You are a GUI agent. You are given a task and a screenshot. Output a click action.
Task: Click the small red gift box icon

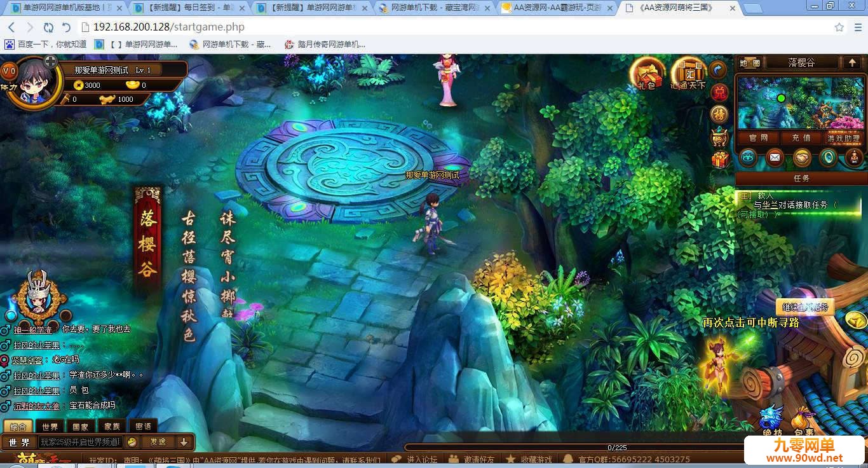(x=720, y=160)
